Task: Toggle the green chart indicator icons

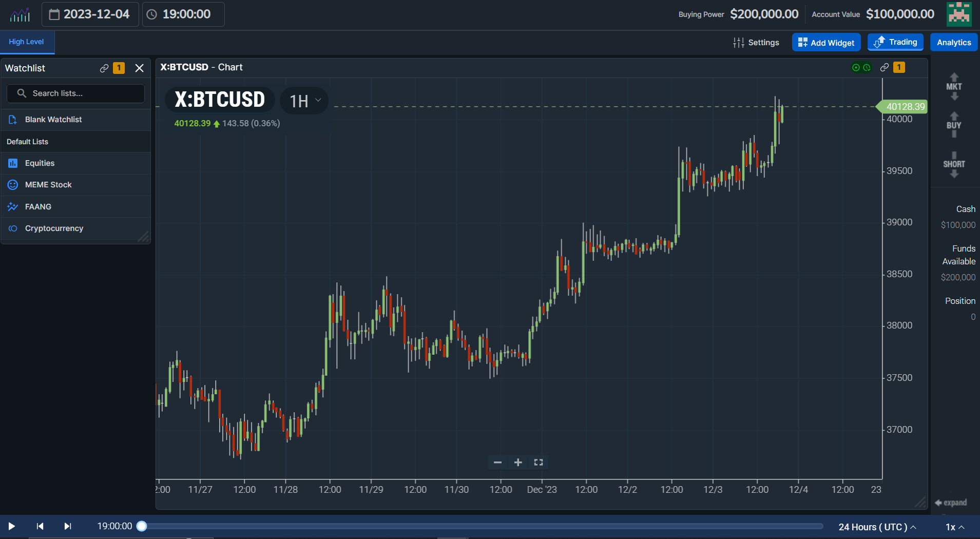Action: [861, 67]
